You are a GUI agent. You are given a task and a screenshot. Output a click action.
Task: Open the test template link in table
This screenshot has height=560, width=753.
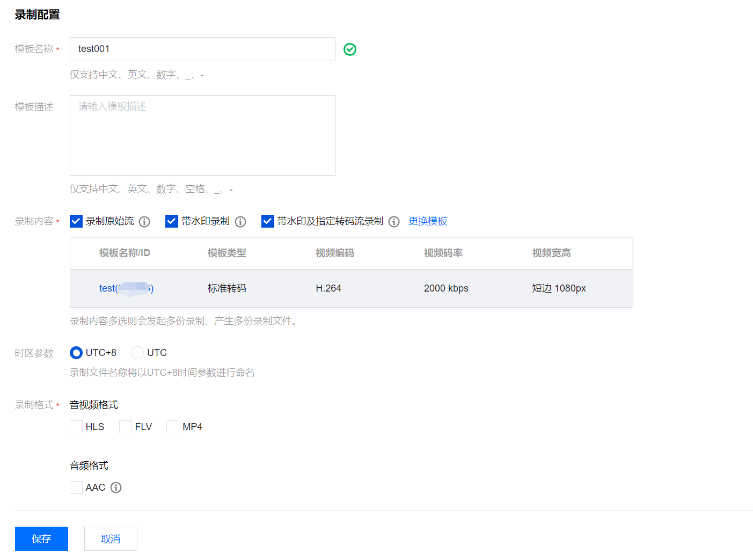click(126, 288)
